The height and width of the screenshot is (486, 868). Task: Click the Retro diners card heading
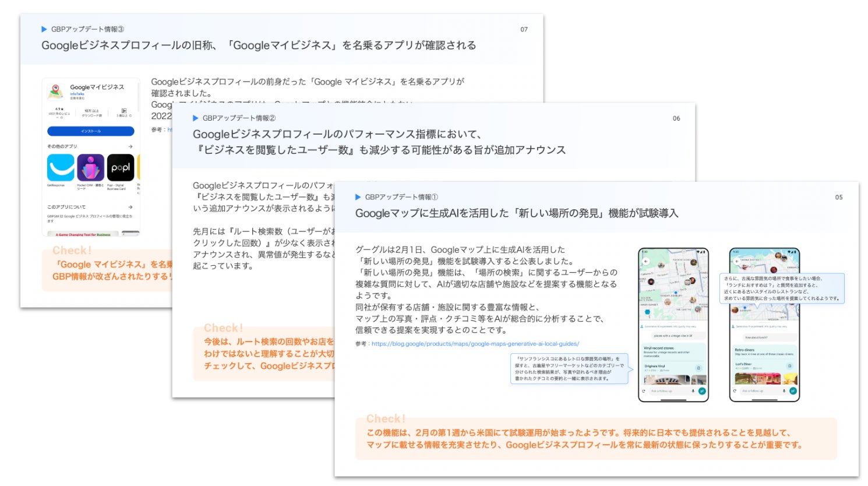(x=744, y=350)
